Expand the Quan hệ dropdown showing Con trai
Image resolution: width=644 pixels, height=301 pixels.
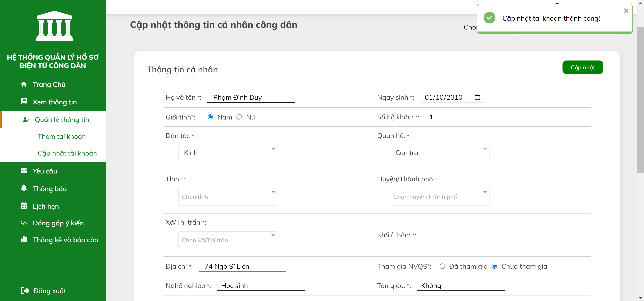click(x=440, y=153)
